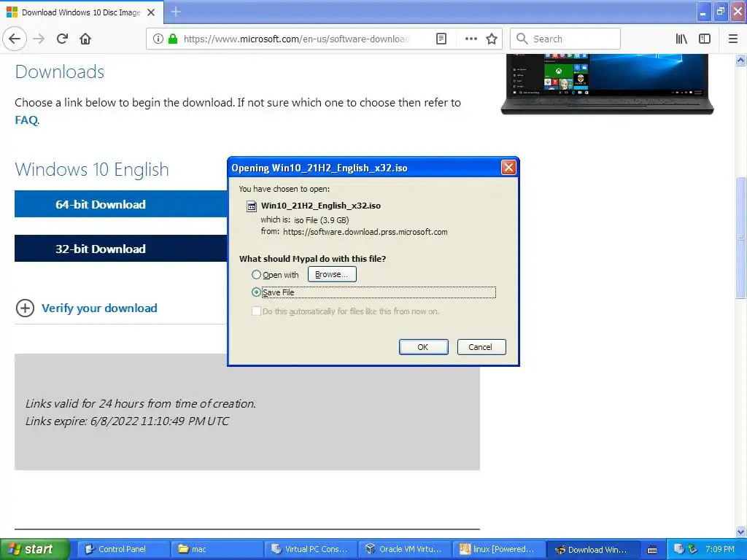Click the Windows laptop image thumbnail
747x560 pixels.
tap(607, 84)
